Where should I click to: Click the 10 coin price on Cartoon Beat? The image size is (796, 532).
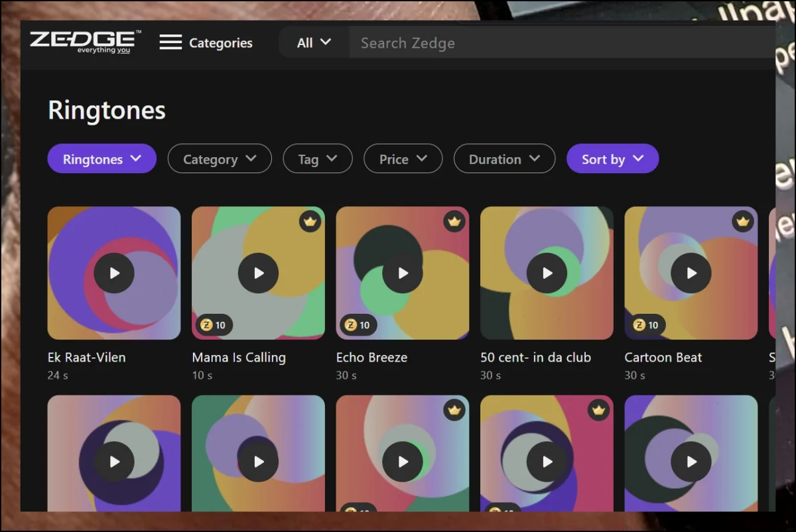click(647, 325)
